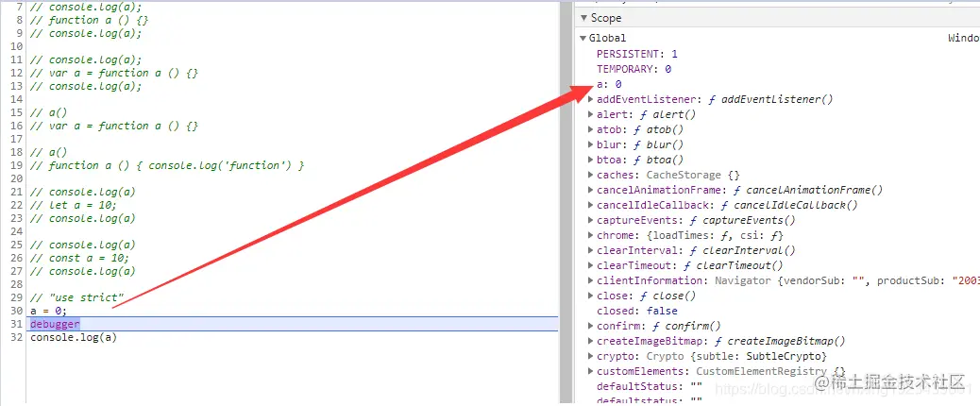The image size is (980, 406).
Task: Click the '// a()' comment on line 18
Action: click(48, 152)
